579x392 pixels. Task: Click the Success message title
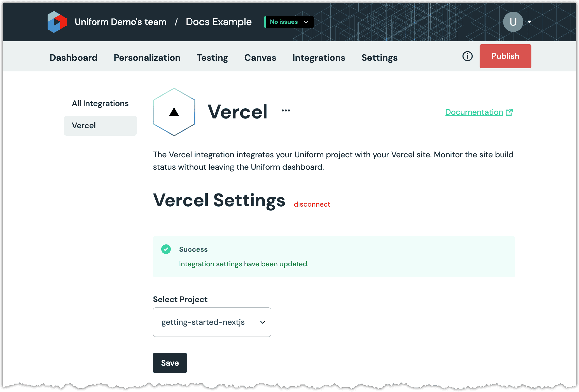pos(193,249)
